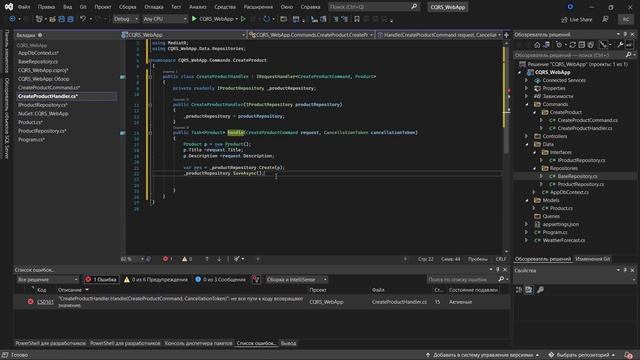The image size is (640, 360).
Task: Toggle the '0 из 6 Предупреждения' warnings filter
Action: [x=156, y=280]
